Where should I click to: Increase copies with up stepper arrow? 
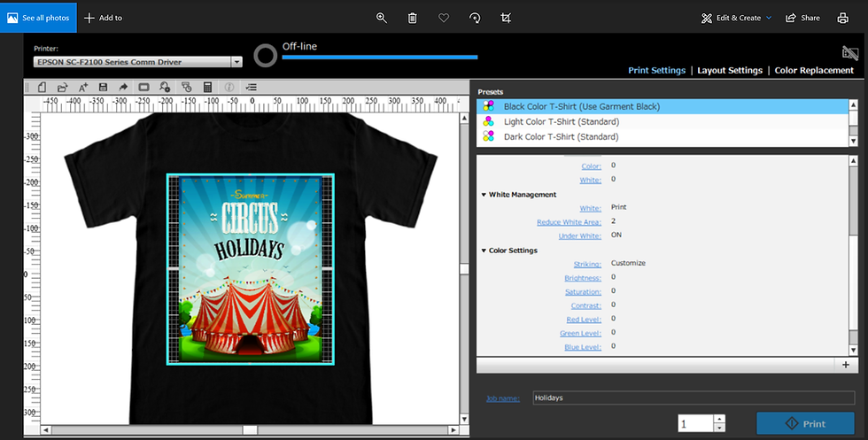(719, 419)
